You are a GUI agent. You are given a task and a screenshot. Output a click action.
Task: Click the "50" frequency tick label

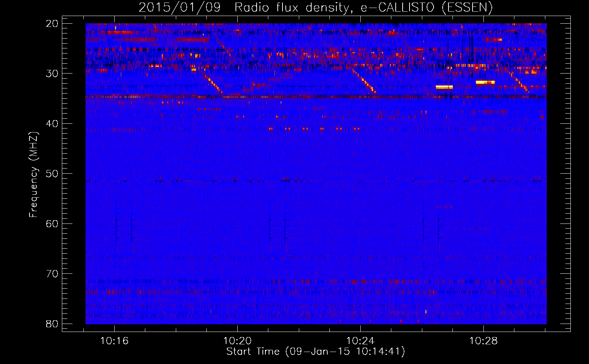click(52, 174)
